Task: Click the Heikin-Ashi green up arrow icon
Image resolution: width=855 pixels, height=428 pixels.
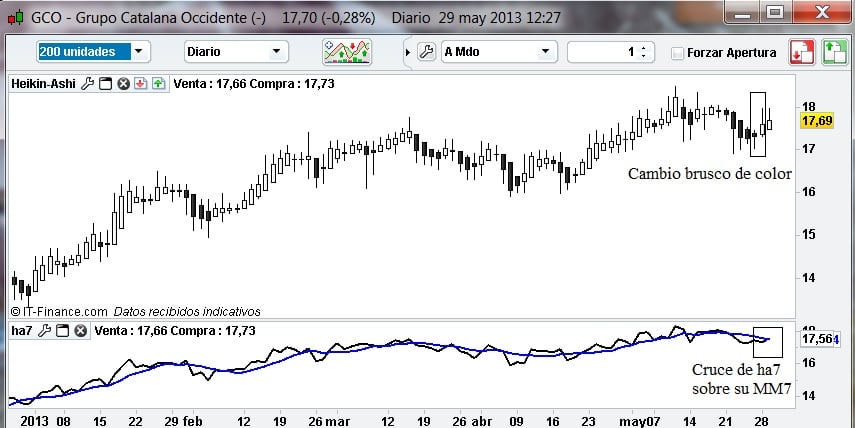Action: [x=158, y=84]
